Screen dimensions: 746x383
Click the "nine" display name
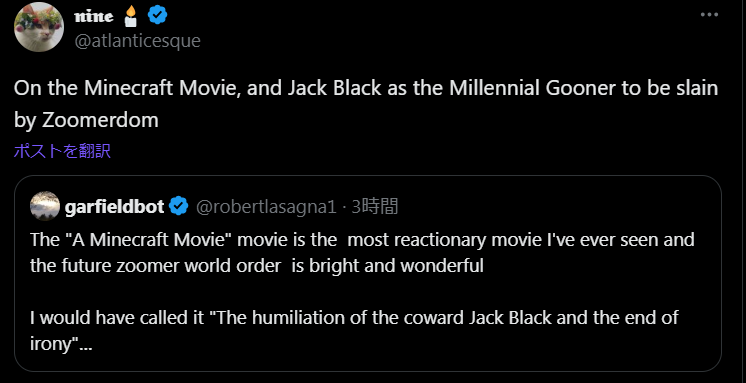point(94,17)
